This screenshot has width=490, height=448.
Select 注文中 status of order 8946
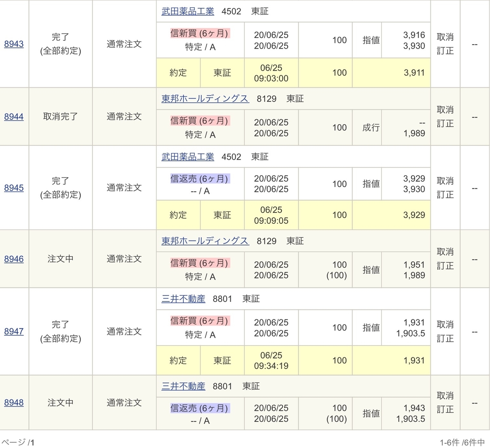60,259
